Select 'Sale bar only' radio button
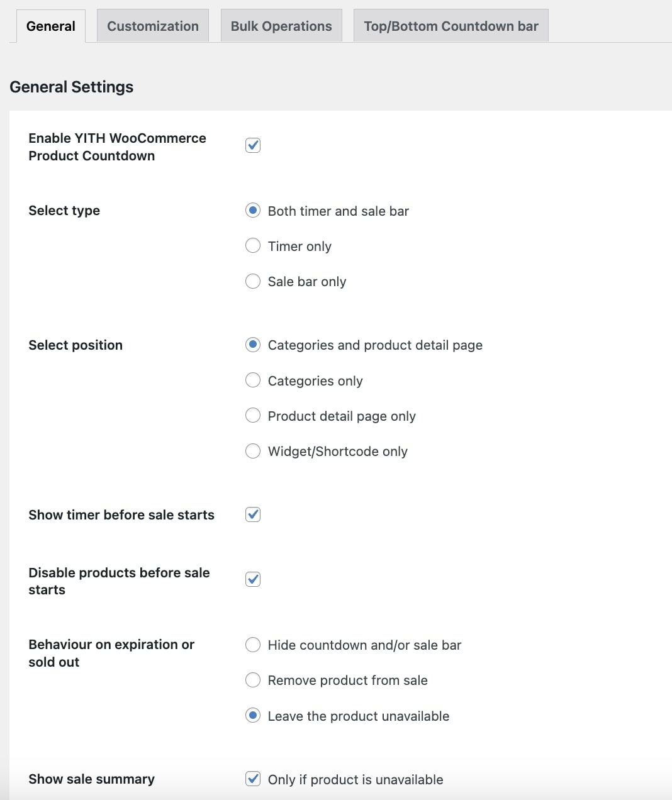Viewport: 672px width, 800px height. tap(253, 281)
